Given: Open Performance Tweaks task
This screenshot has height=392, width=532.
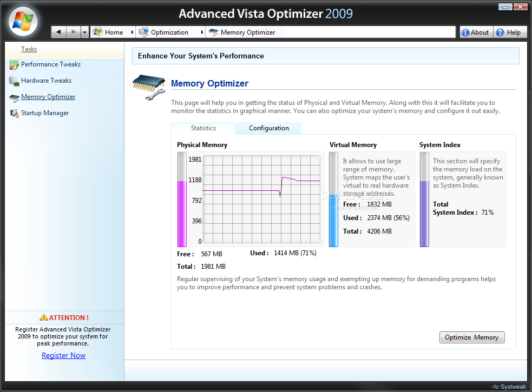Looking at the screenshot, I should tap(51, 64).
